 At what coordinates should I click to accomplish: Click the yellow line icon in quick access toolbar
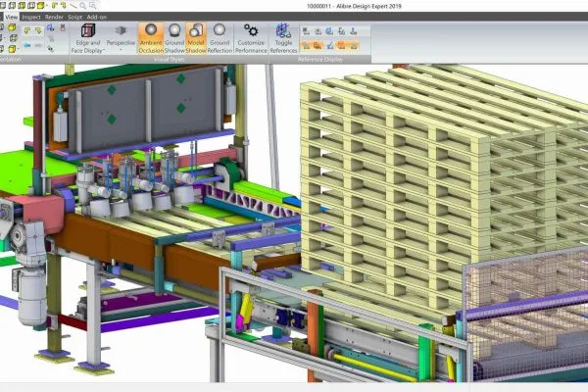pyautogui.click(x=73, y=6)
